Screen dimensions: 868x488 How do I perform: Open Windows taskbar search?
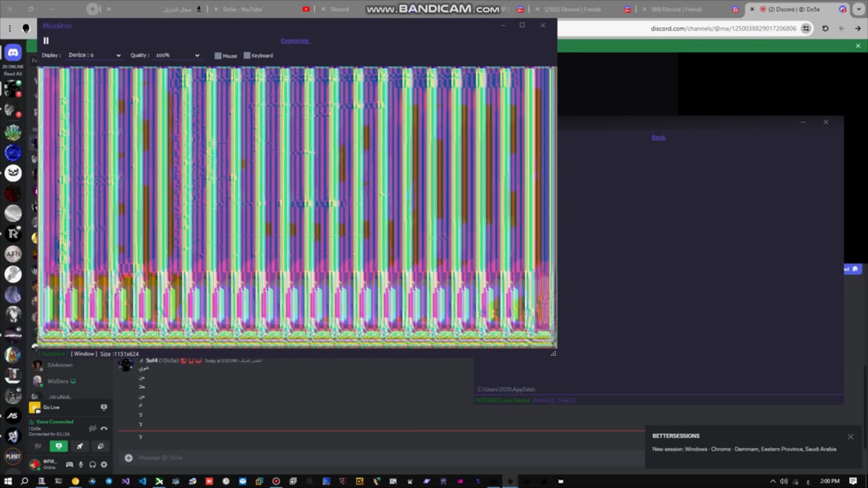pyautogui.click(x=24, y=481)
